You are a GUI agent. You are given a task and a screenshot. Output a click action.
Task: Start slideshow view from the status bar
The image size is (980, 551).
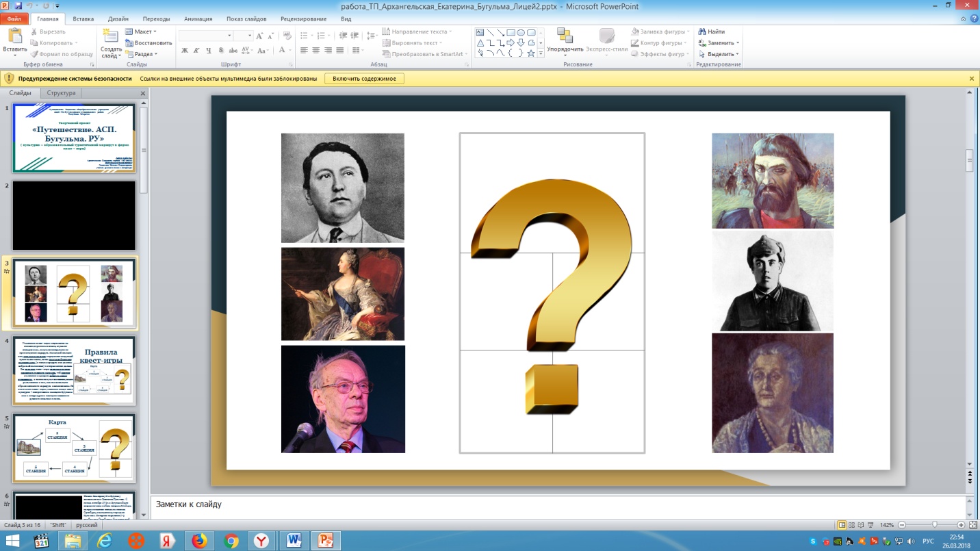point(871,524)
